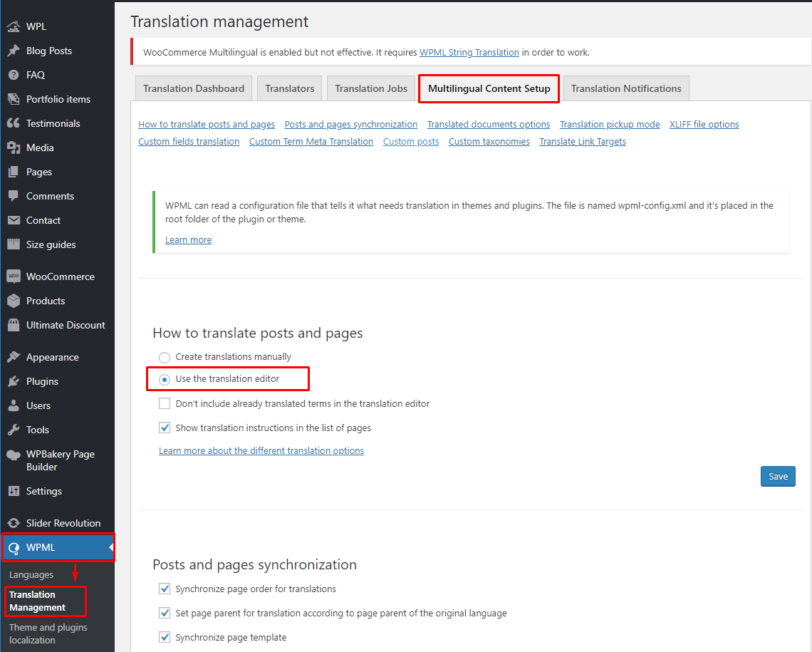
Task: Click the Appearance paintbrush icon
Action: [14, 357]
